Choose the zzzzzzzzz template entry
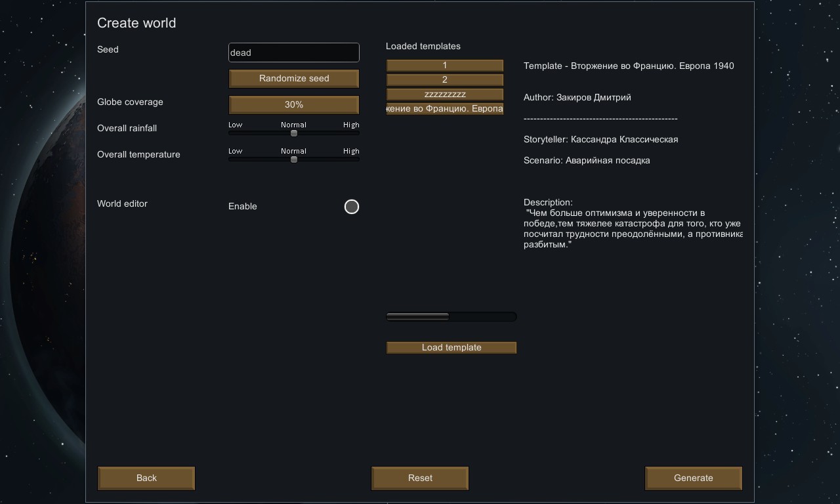The image size is (840, 504). (x=444, y=94)
